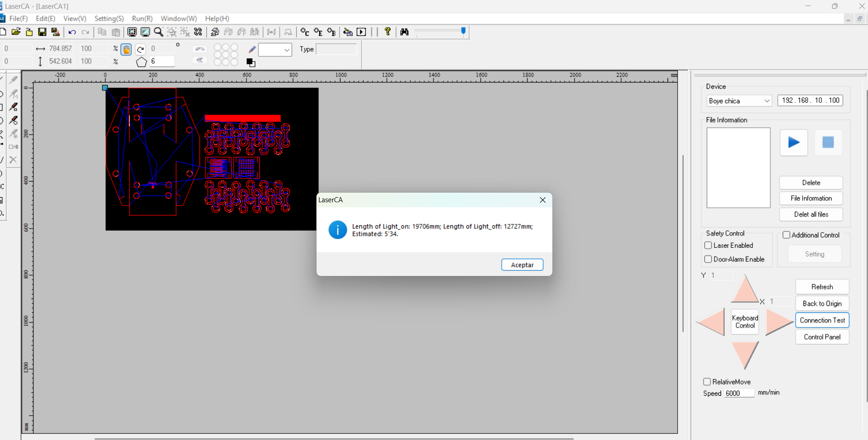Select the magnifier zoom tool
Image resolution: width=868 pixels, height=440 pixels.
pyautogui.click(x=158, y=32)
